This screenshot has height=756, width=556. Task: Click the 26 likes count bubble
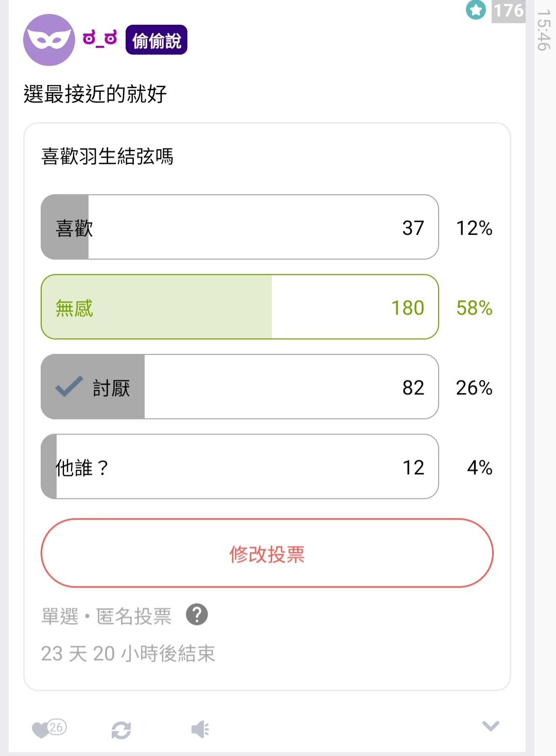tap(57, 727)
